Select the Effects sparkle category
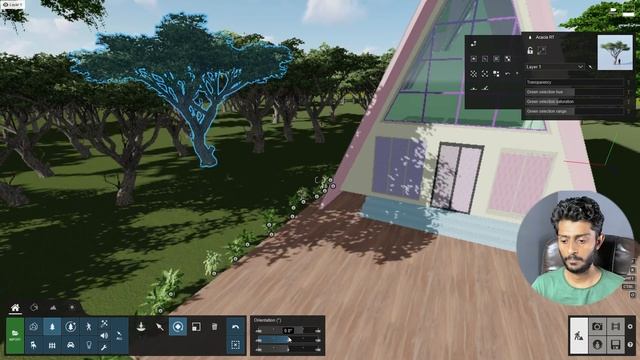Screen dimensions: 640x360 [x=104, y=324]
